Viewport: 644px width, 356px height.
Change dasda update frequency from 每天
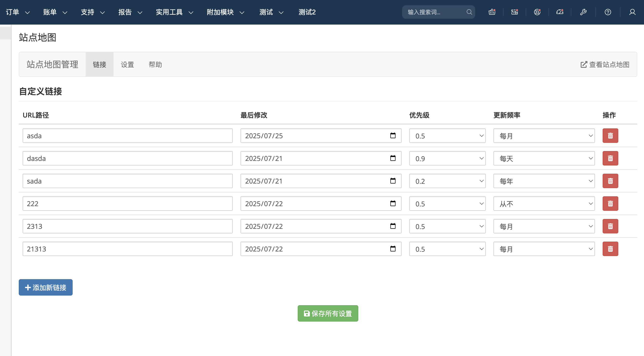tap(543, 158)
